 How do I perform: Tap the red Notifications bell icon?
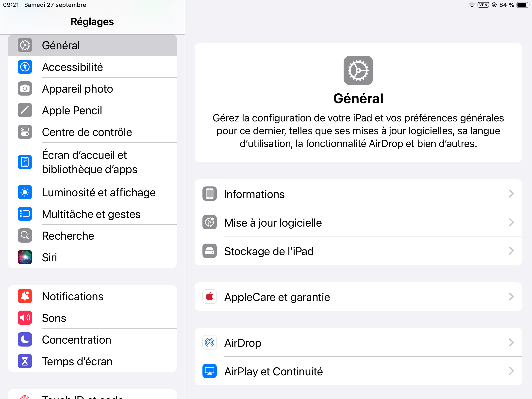click(x=25, y=296)
